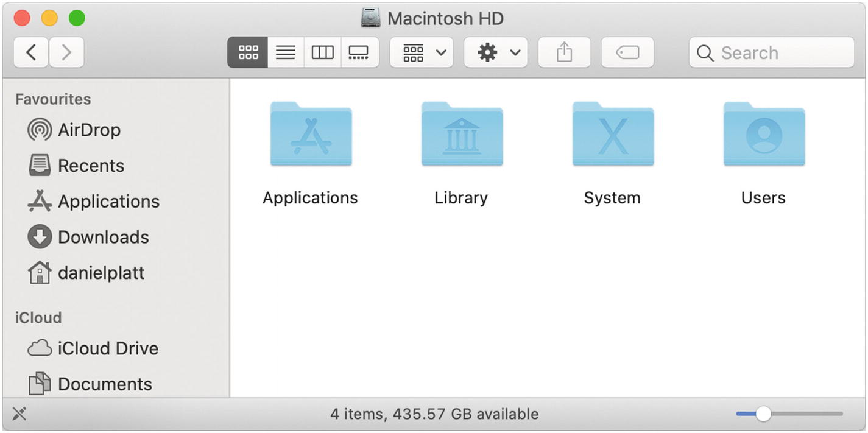Switch to list view
This screenshot has width=868, height=433.
click(285, 53)
